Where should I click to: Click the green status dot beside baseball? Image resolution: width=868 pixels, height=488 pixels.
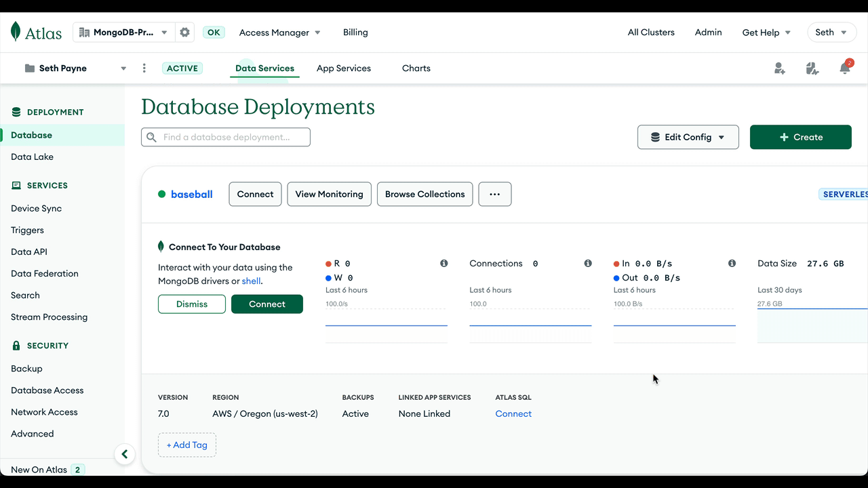[x=162, y=195]
